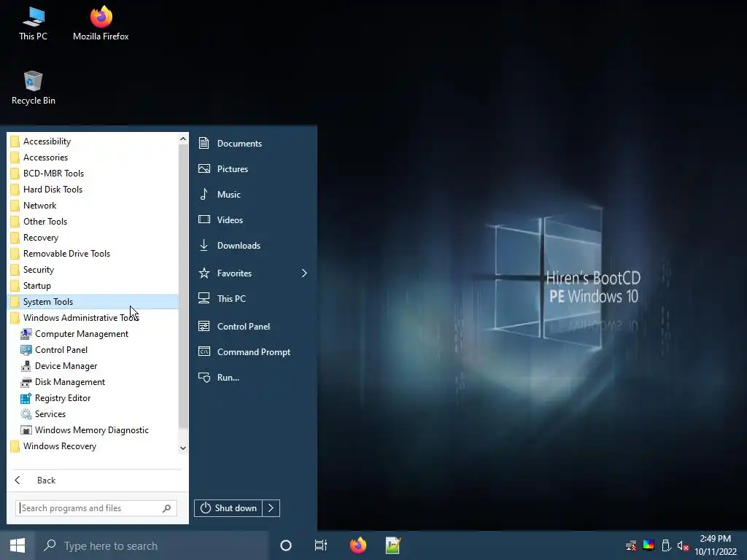Select This PC desktop icon
This screenshot has height=560, width=747.
click(x=34, y=23)
